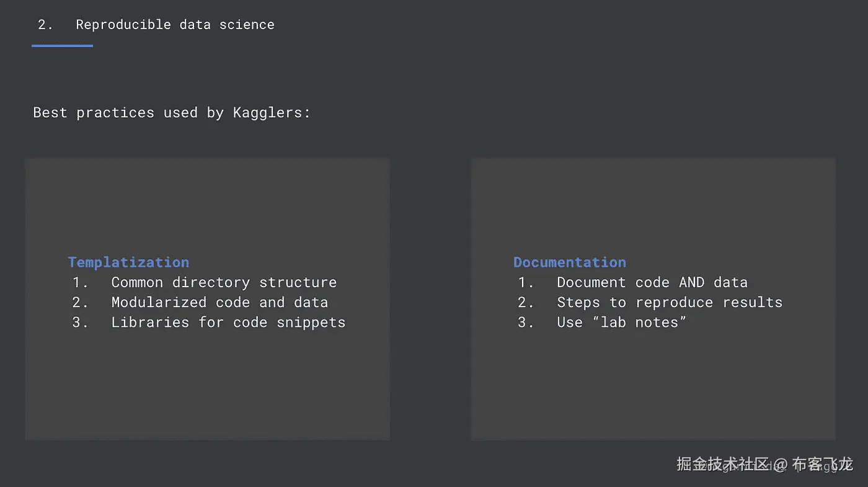Screen dimensions: 868x487
Task: Click the word "Kagglers:" in the subtitle
Action: click(x=272, y=113)
